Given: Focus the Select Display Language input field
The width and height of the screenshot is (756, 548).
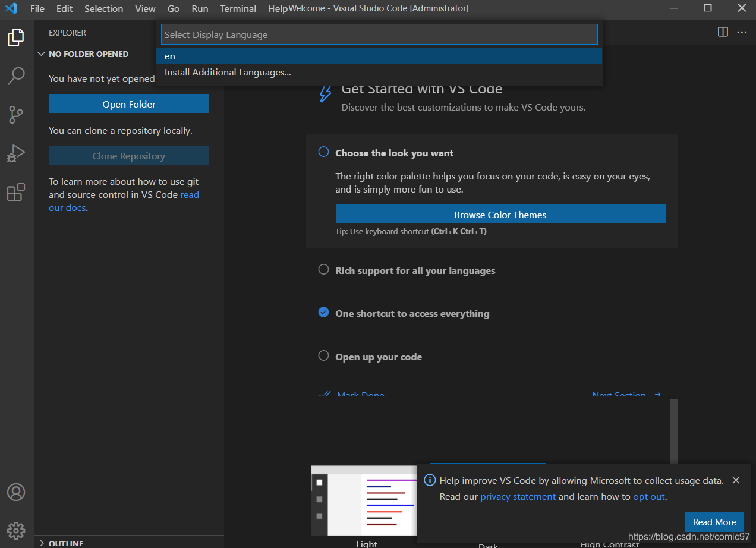Looking at the screenshot, I should [x=379, y=34].
